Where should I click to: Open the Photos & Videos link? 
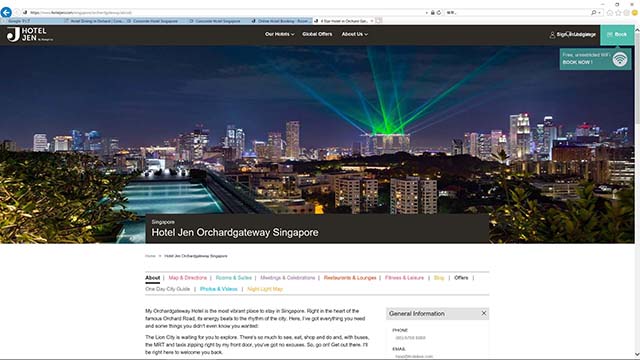pos(218,289)
